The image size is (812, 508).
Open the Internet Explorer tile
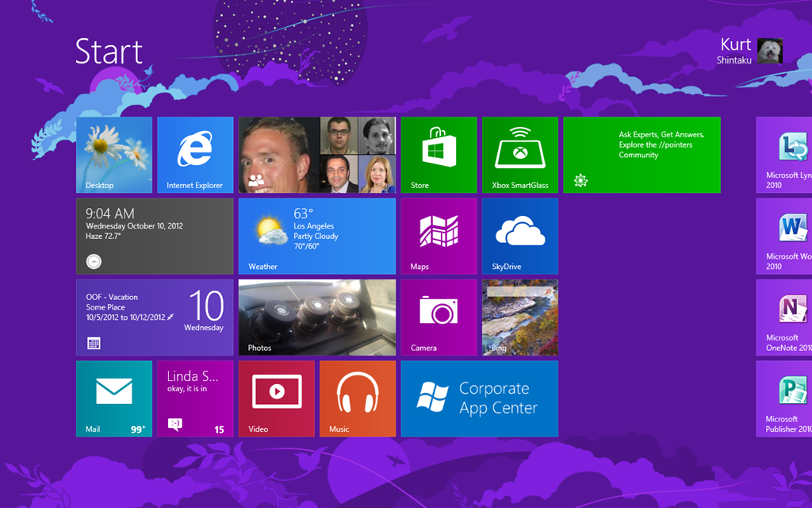(x=195, y=155)
